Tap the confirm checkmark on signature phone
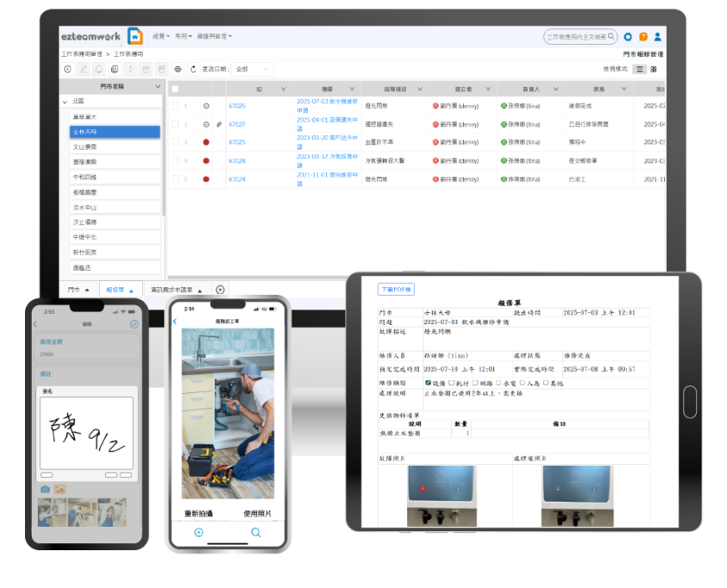This screenshot has height=588, width=727. coord(134,324)
